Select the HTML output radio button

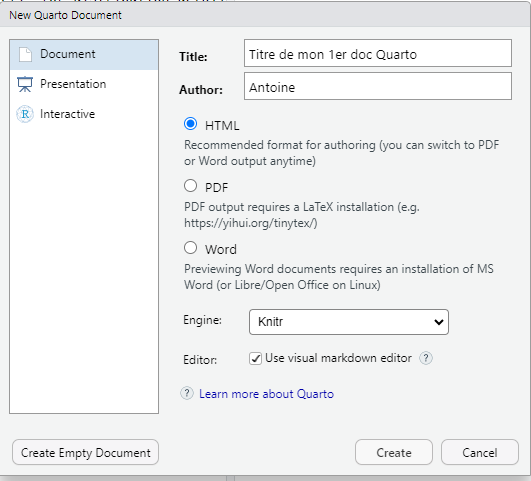190,124
